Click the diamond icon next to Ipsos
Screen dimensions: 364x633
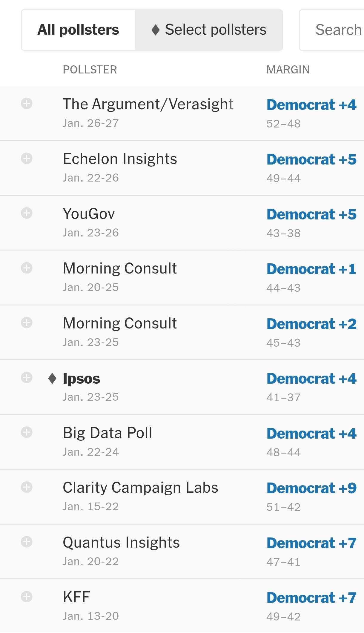pos(52,378)
